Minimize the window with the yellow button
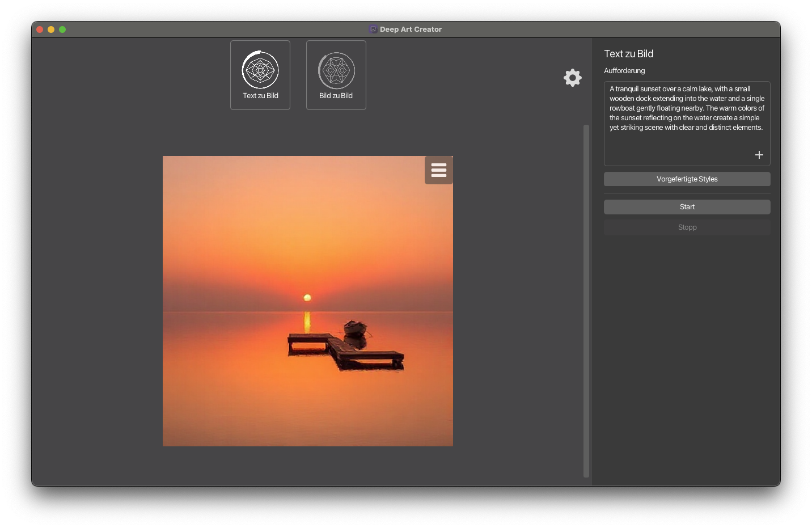This screenshot has height=528, width=812. click(51, 29)
